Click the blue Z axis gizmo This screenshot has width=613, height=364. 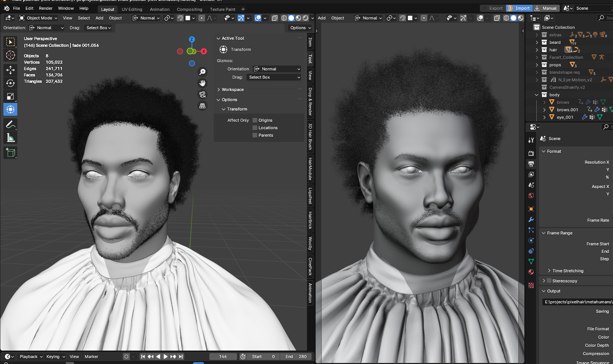[x=192, y=39]
